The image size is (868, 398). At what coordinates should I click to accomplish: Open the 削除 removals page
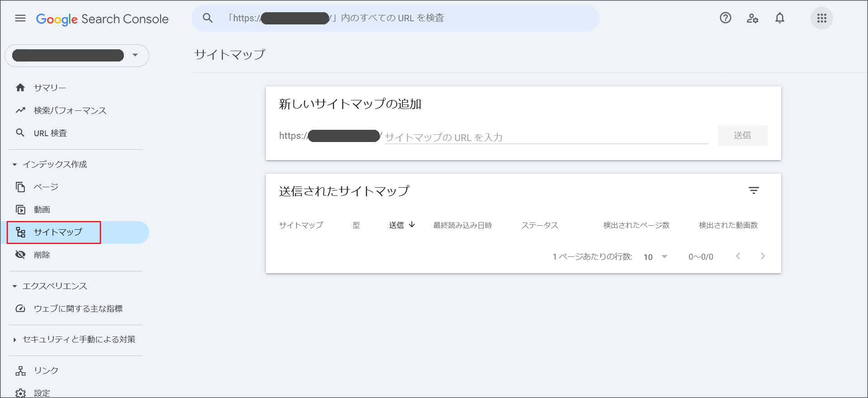(x=42, y=255)
